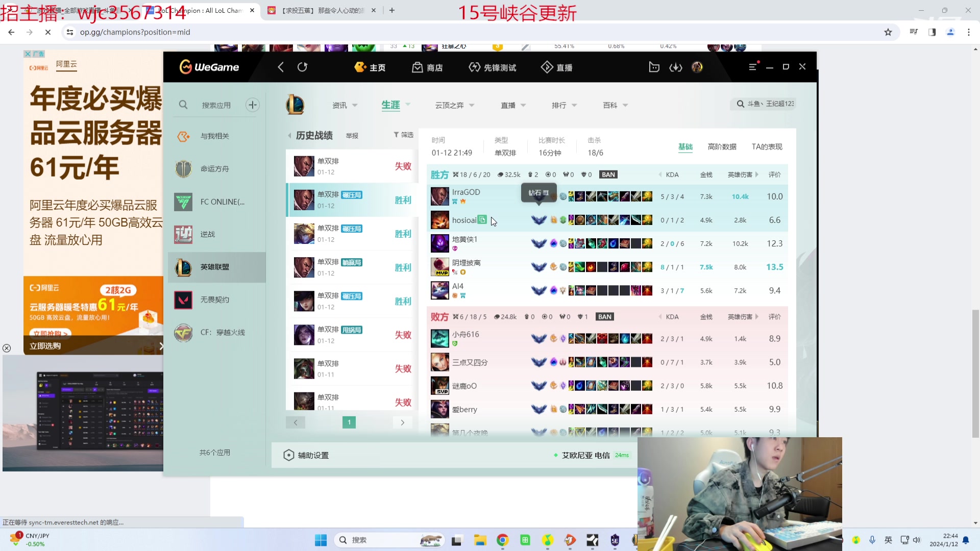Open the WeGame 主页 home tab

370,67
